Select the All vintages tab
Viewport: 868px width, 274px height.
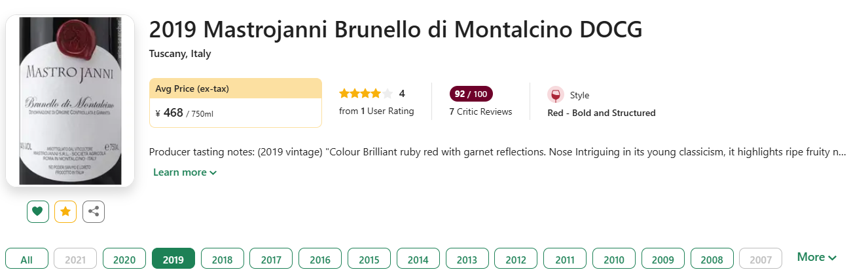coord(27,260)
